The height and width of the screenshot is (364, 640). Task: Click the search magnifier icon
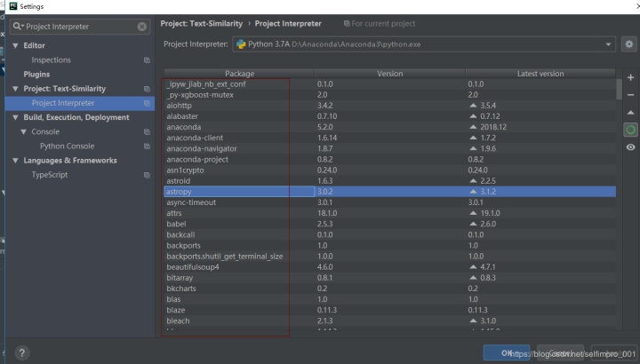point(17,27)
